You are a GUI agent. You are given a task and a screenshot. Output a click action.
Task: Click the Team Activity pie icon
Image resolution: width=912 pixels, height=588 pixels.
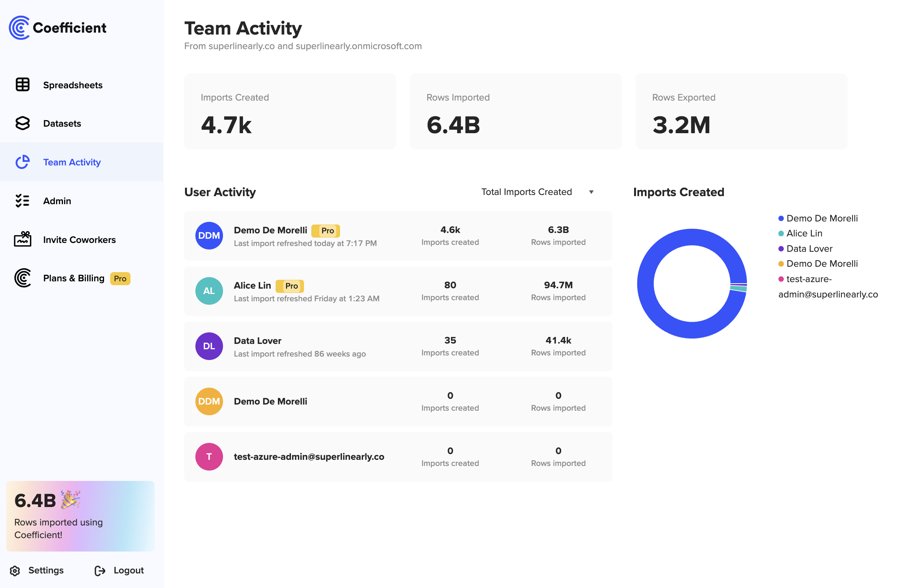point(22,162)
